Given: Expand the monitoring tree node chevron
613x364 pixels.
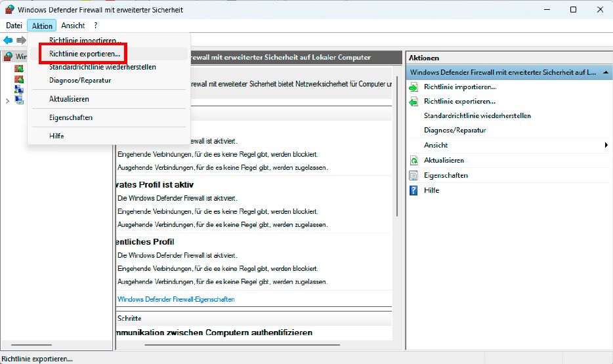Looking at the screenshot, I should pyautogui.click(x=7, y=101).
